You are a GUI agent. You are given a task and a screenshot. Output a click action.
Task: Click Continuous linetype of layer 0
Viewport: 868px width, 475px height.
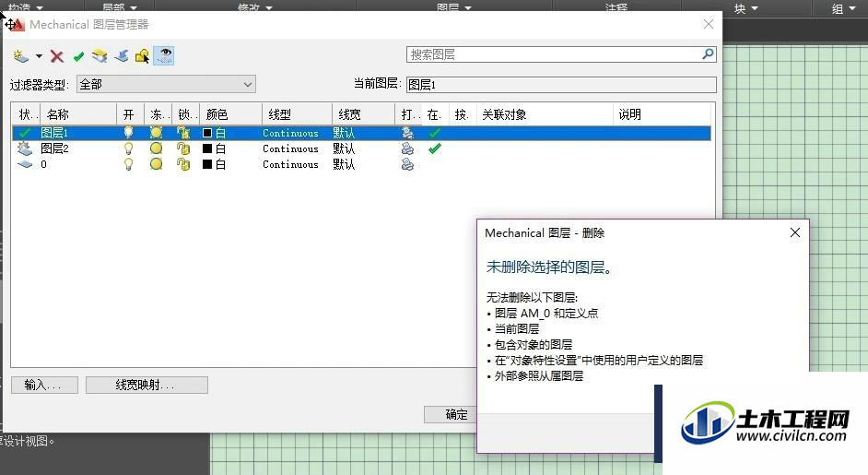pos(290,164)
